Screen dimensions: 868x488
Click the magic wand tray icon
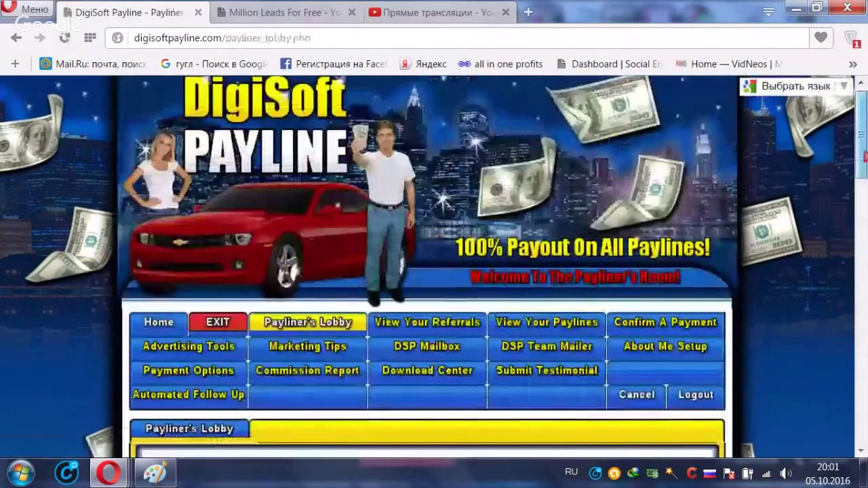point(671,473)
